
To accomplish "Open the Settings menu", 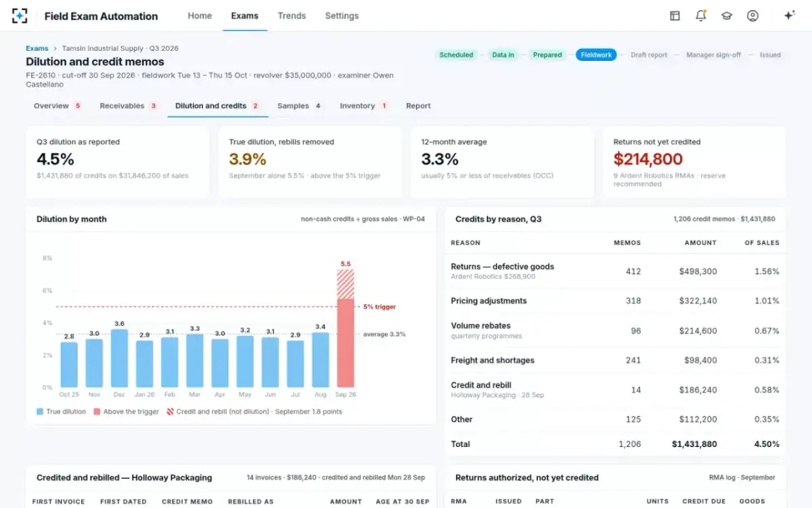I will 342,16.
